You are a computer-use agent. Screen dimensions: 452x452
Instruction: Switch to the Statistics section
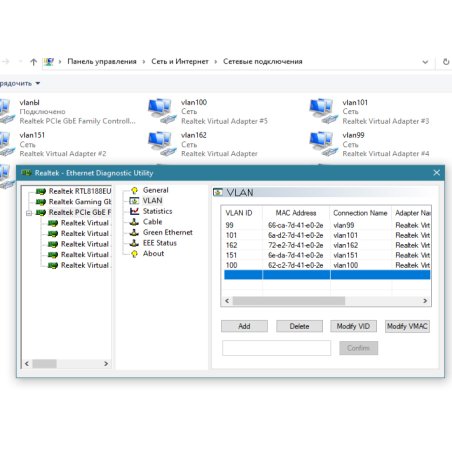click(158, 211)
